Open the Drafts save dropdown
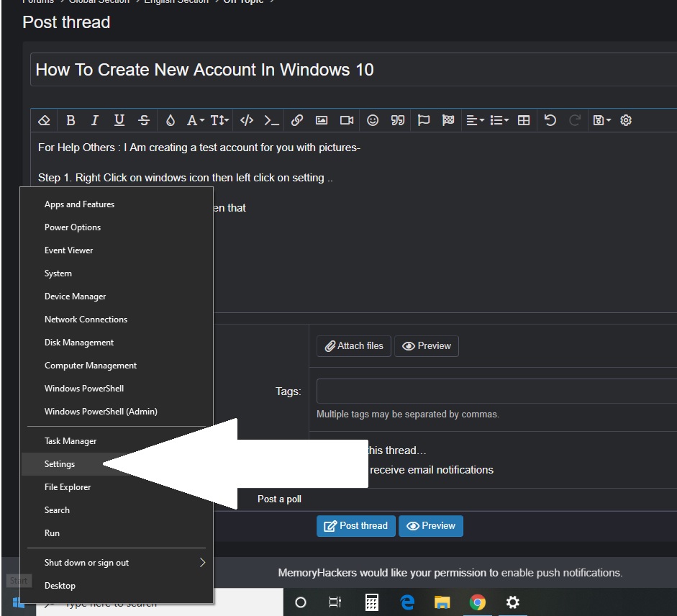677x616 pixels. [602, 120]
